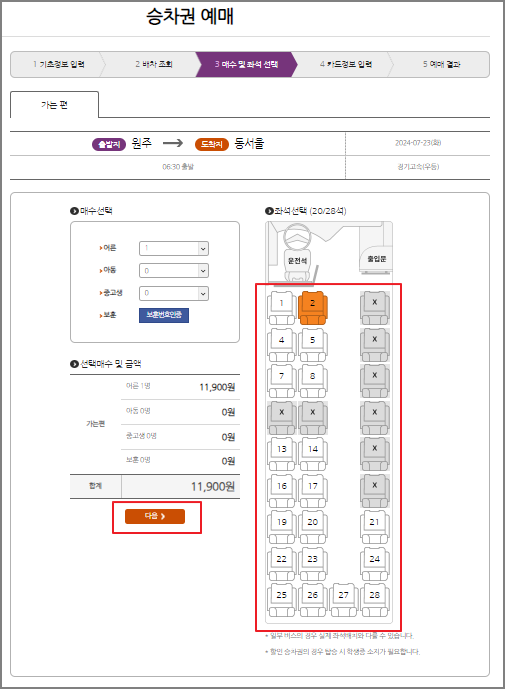Image resolution: width=505 pixels, height=689 pixels.
Task: Select back-row seat 28
Action: (x=374, y=600)
